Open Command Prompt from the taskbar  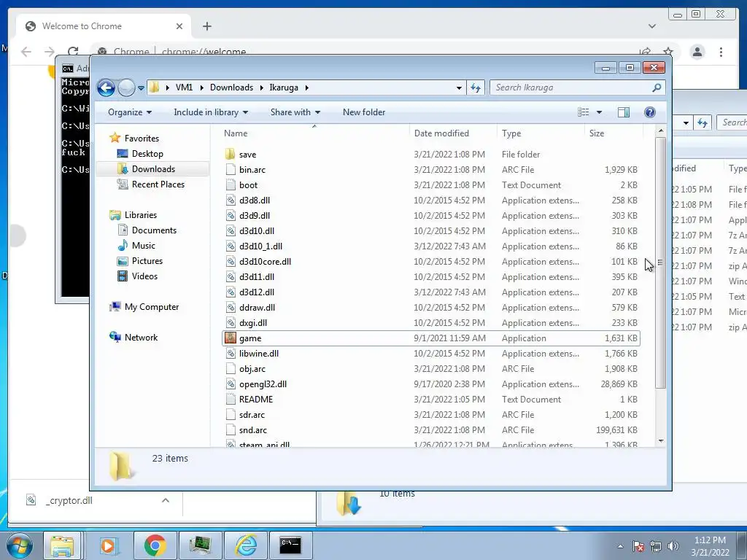(290, 545)
